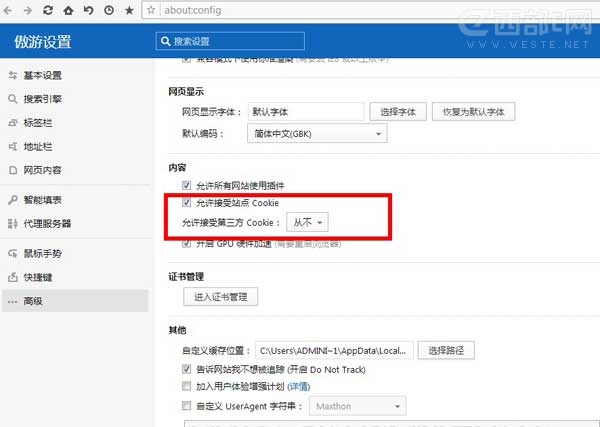Open favorites with the solid star icon

click(x=128, y=10)
